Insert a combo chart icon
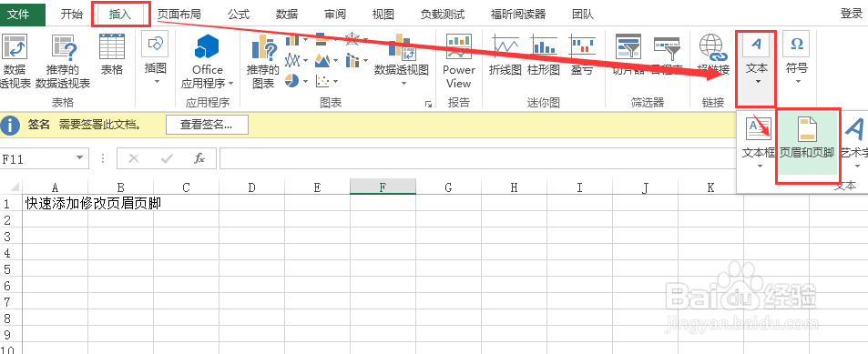Viewport: 868px width, 354px height. (x=352, y=60)
